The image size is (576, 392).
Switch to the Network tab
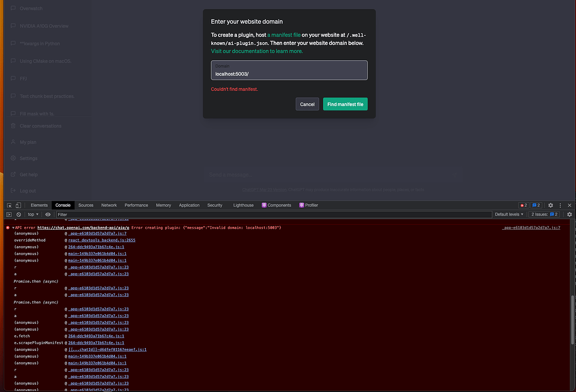(x=109, y=205)
